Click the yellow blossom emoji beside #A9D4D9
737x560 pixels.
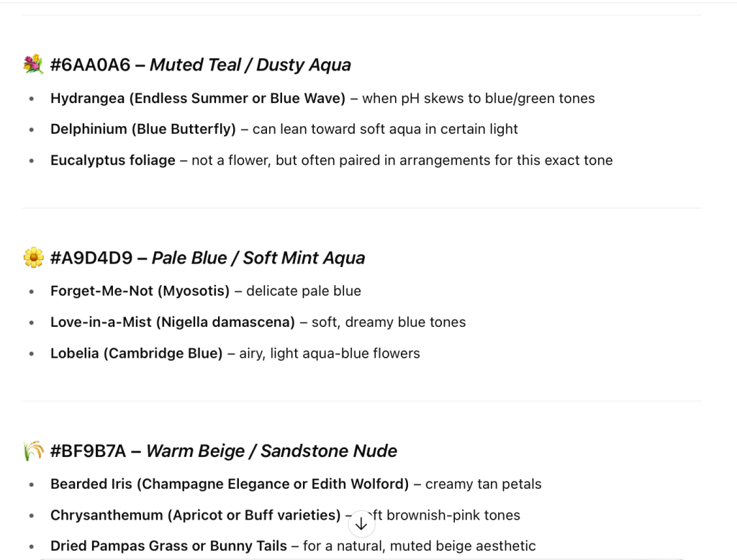click(x=33, y=258)
